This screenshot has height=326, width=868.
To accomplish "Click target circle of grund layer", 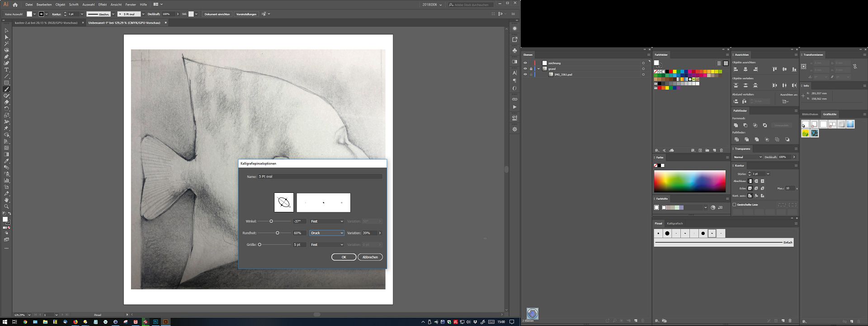I will [x=643, y=69].
